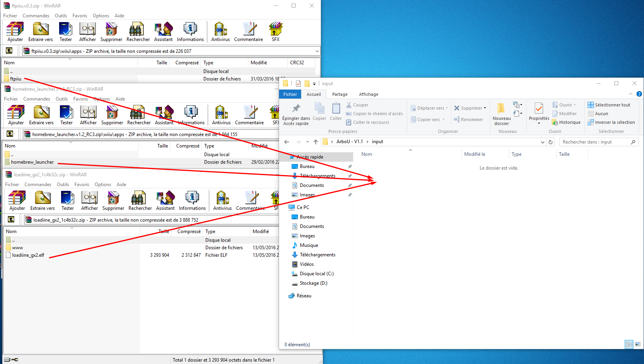Open ftpiiu archive address bar dropdown
Screen dimensions: 644x364
click(317, 51)
